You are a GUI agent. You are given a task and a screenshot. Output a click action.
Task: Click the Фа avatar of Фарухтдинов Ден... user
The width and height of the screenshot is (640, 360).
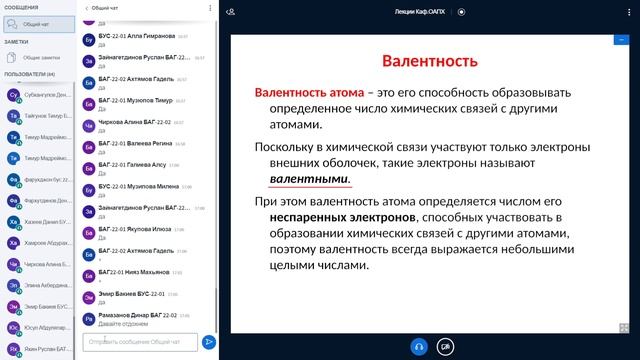[13, 201]
